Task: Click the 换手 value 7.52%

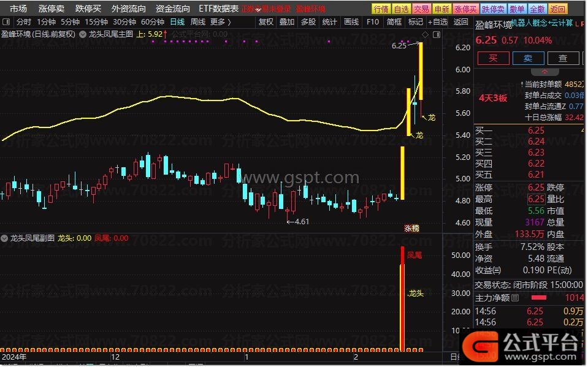Action: [532, 247]
